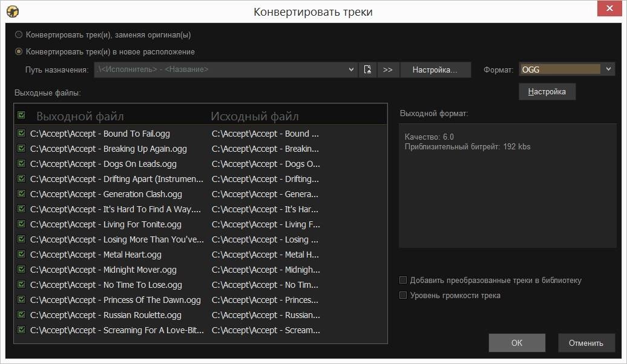Click the Отменить button
Screen dimensions: 627x364
click(586, 343)
